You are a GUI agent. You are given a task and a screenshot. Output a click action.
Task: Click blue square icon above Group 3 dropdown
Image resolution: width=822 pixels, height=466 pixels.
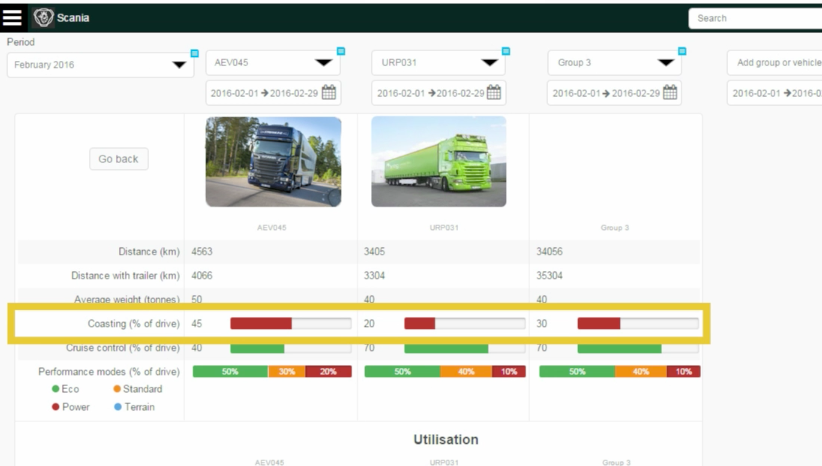[682, 51]
